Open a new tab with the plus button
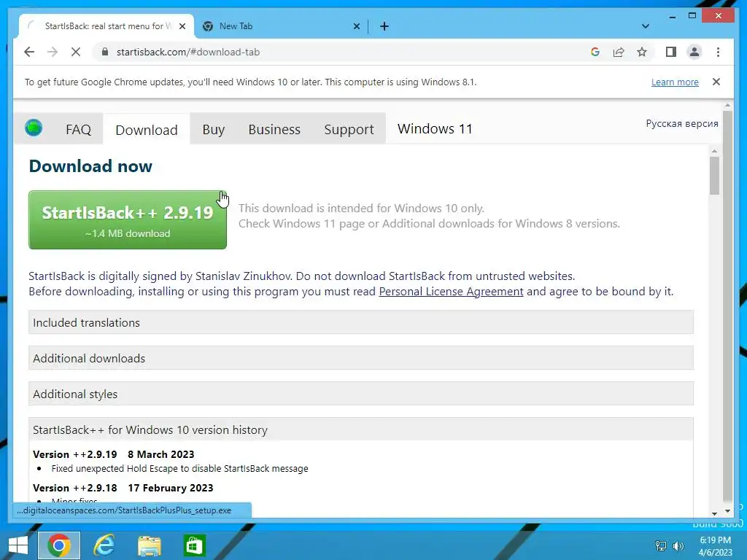The width and height of the screenshot is (747, 560). coord(384,26)
